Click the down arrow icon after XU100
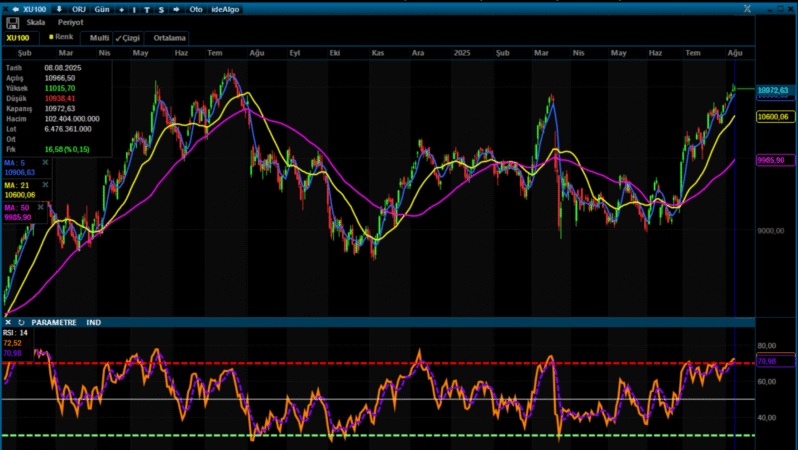The image size is (798, 450). [59, 9]
